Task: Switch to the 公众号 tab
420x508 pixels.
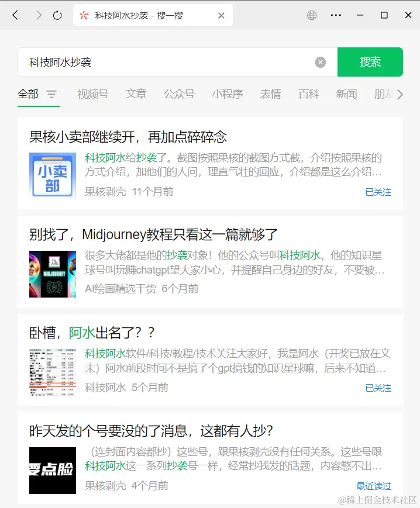Action: click(x=179, y=94)
